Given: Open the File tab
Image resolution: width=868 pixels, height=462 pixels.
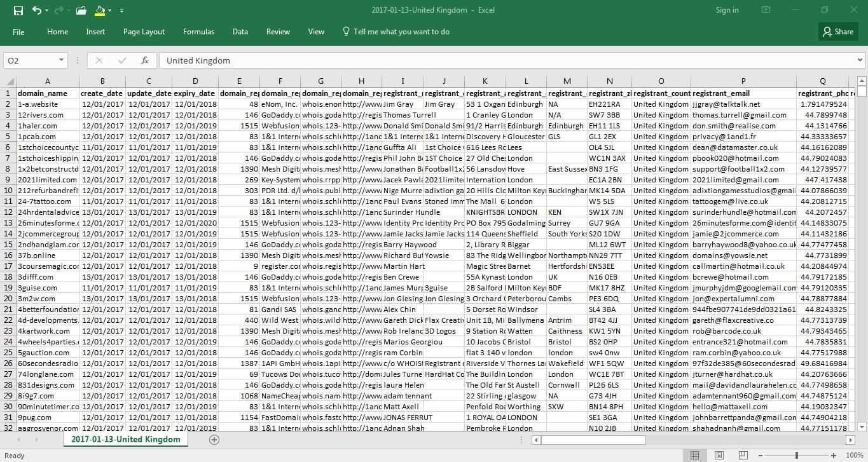Looking at the screenshot, I should (x=18, y=32).
